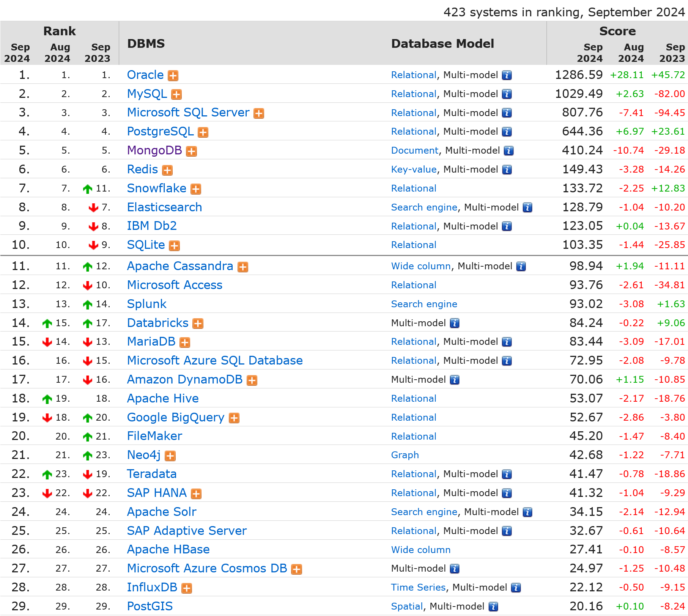Click the plus icon beside Microsoft Azure Cosmos DB

tap(297, 569)
